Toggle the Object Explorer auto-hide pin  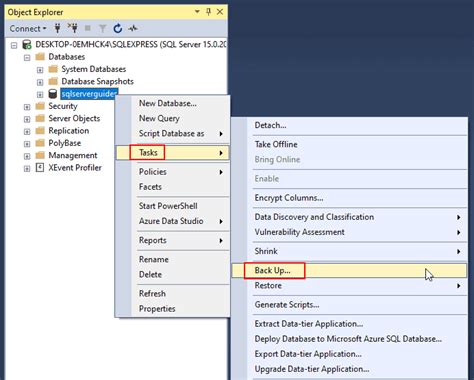[x=208, y=12]
